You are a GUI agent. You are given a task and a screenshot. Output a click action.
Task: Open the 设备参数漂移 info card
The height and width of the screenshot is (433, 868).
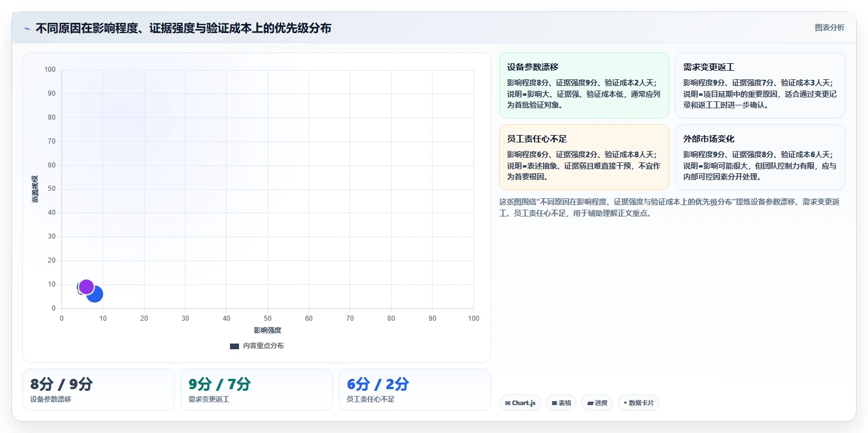584,85
